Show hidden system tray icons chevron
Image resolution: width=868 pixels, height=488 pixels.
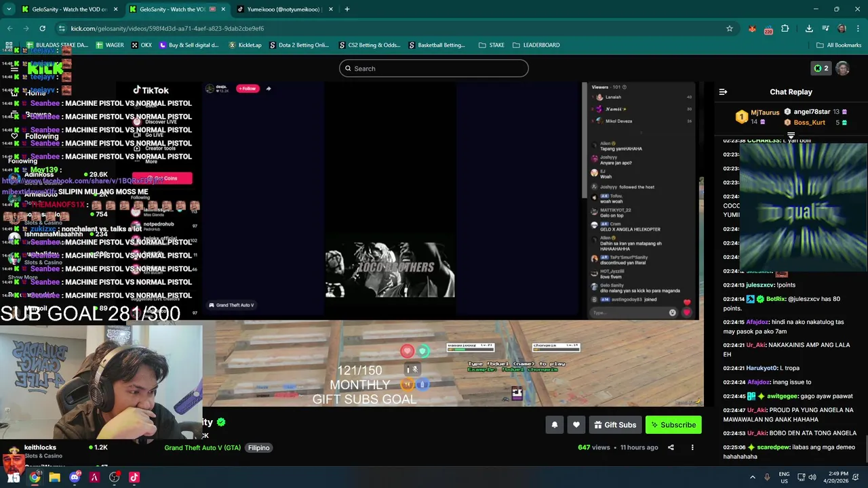[x=752, y=477]
